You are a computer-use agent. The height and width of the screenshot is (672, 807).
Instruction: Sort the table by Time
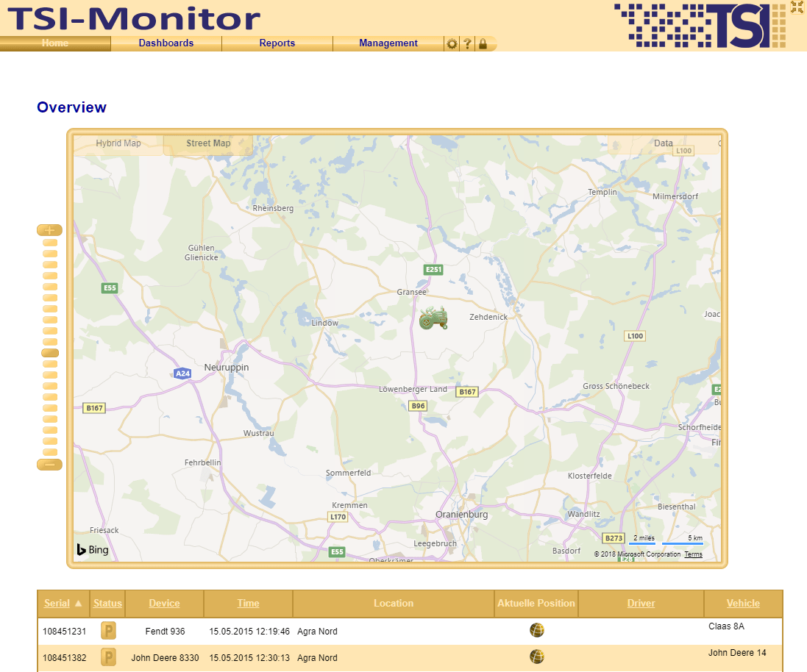[x=248, y=603]
